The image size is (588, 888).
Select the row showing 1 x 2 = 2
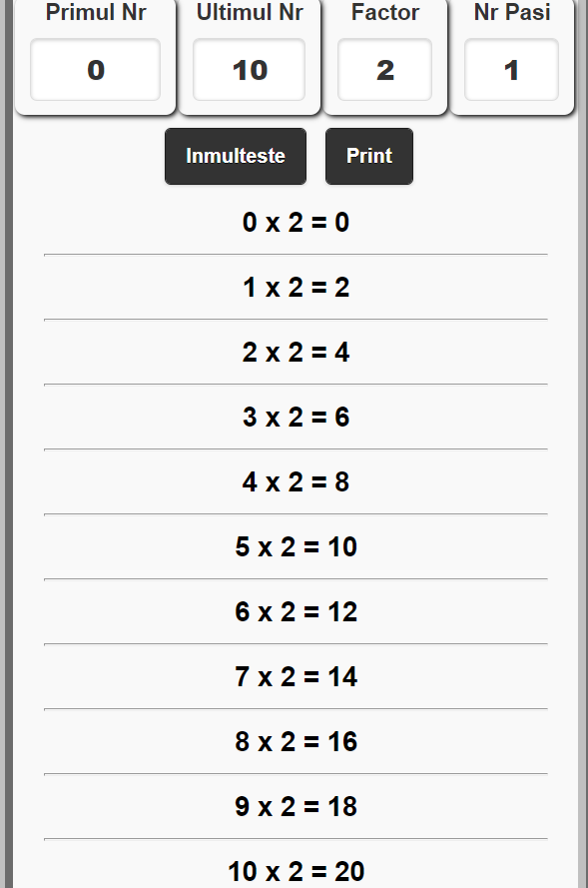tap(294, 287)
